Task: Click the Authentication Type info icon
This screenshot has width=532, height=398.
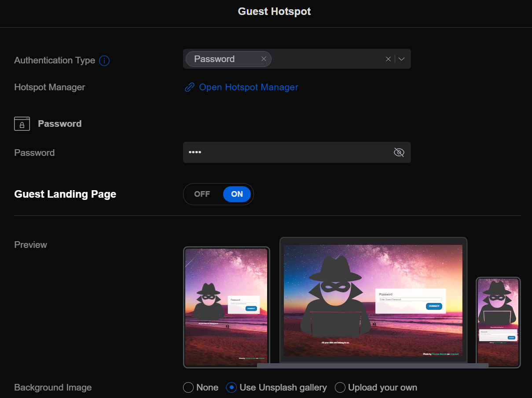Action: (x=104, y=61)
